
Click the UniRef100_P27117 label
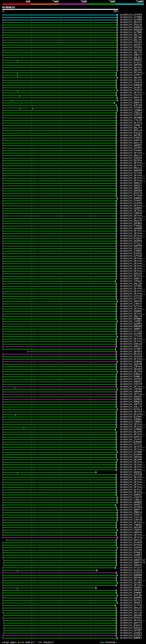pyautogui.click(x=131, y=243)
